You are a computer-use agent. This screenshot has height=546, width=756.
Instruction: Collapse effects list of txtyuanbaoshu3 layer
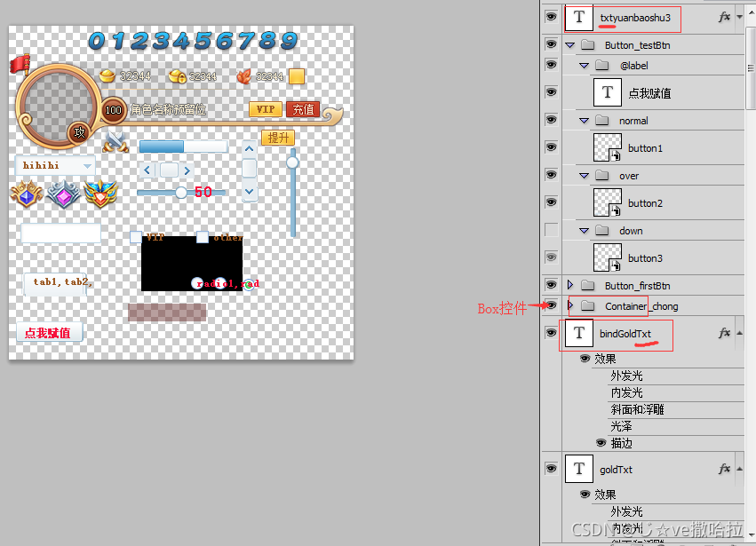coord(740,18)
